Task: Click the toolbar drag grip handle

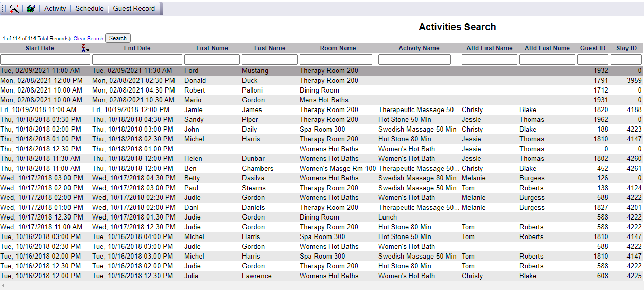Action: 3,8
